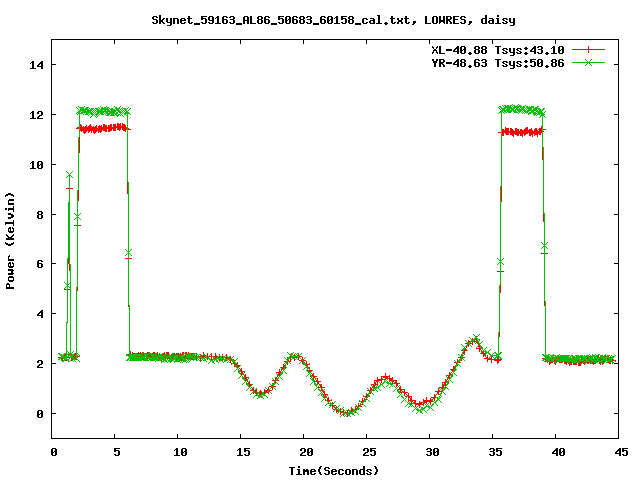This screenshot has width=640, height=480.
Task: Click the red legend line sample for XL
Action: tap(588, 50)
